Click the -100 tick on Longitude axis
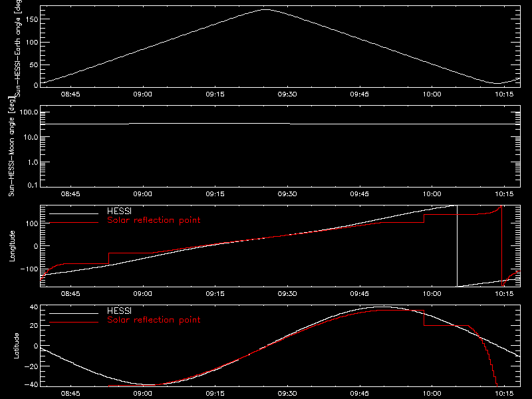Viewport: 532px width, 399px height. [x=29, y=269]
